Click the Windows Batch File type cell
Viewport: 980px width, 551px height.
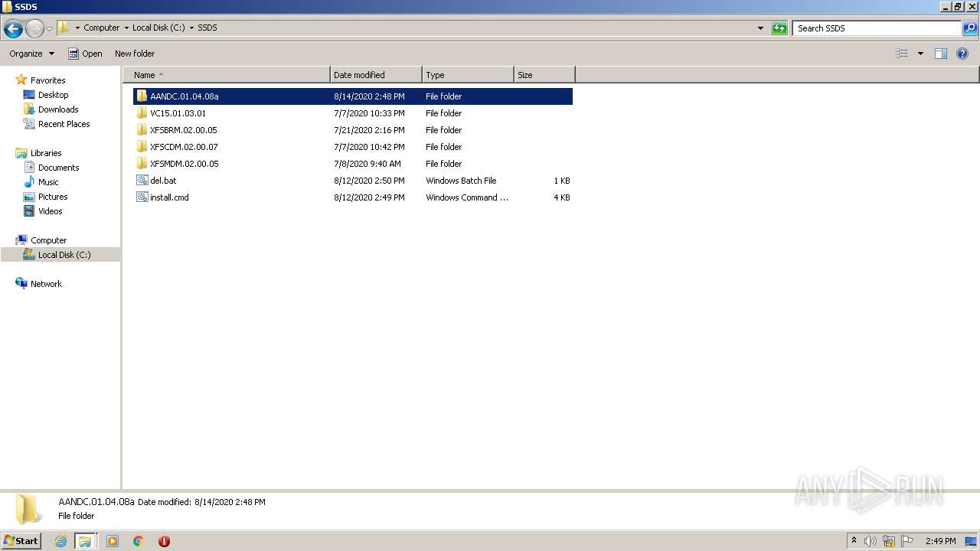point(461,181)
